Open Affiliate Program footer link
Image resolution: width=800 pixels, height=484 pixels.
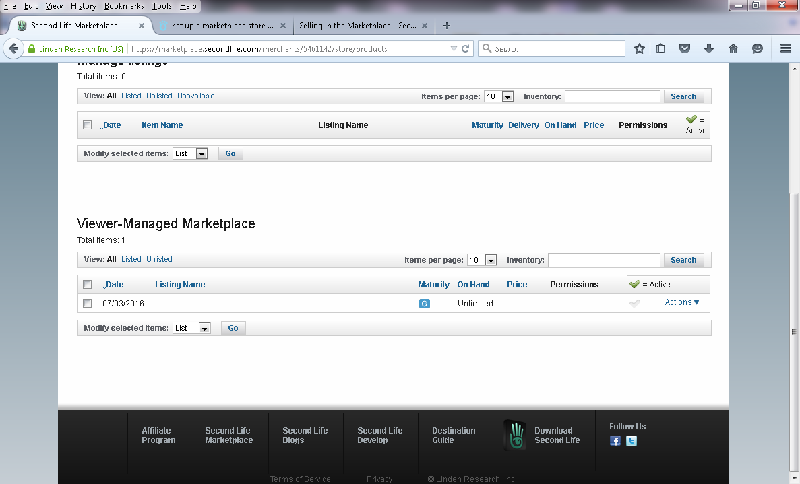tap(158, 435)
